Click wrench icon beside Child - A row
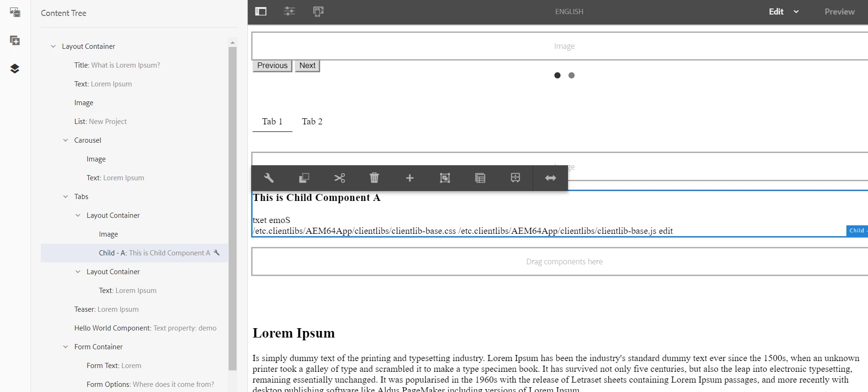Screen dimensions: 868x392 tap(217, 253)
